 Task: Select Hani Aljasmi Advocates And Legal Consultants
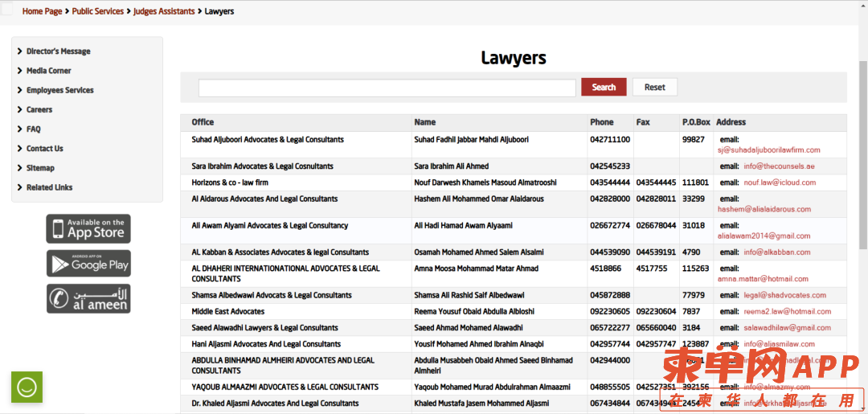click(266, 344)
